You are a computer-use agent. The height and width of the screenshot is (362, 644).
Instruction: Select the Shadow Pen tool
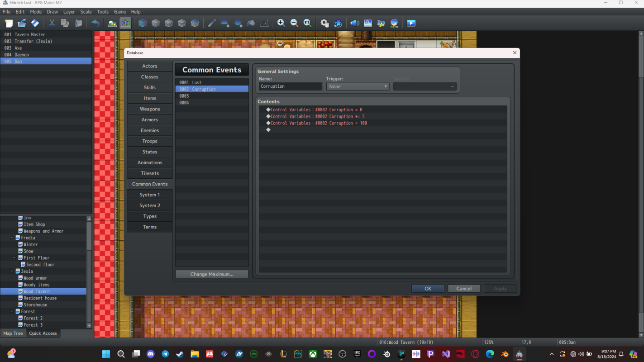[264, 23]
